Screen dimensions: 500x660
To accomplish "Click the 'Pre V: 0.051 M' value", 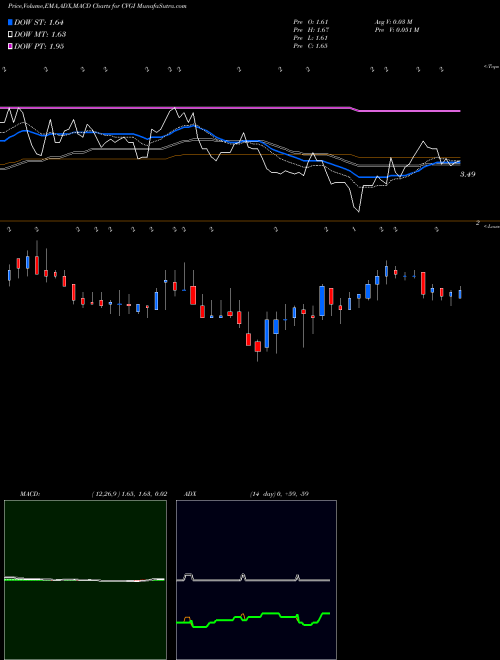I will coord(397,30).
